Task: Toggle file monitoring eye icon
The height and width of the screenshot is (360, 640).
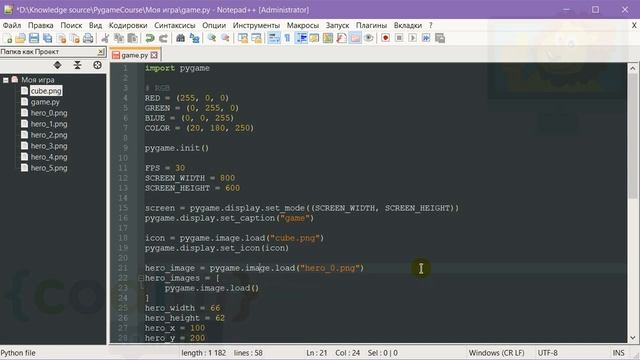Action: [369, 38]
